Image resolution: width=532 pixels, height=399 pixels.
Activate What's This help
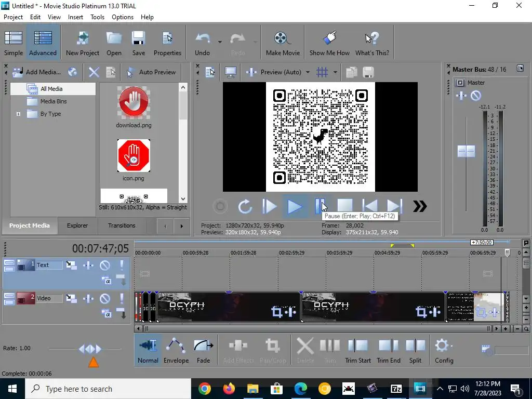372,43
